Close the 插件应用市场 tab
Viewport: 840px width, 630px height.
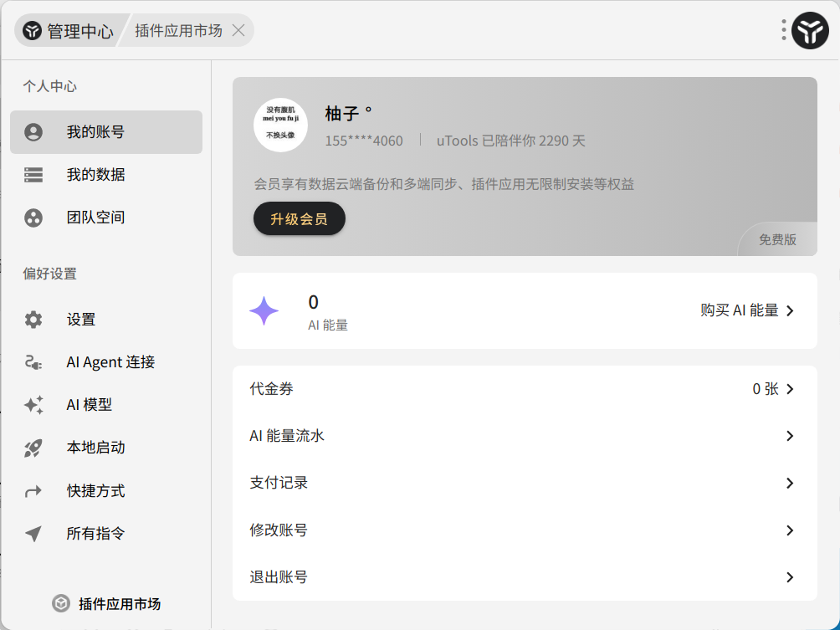click(239, 30)
